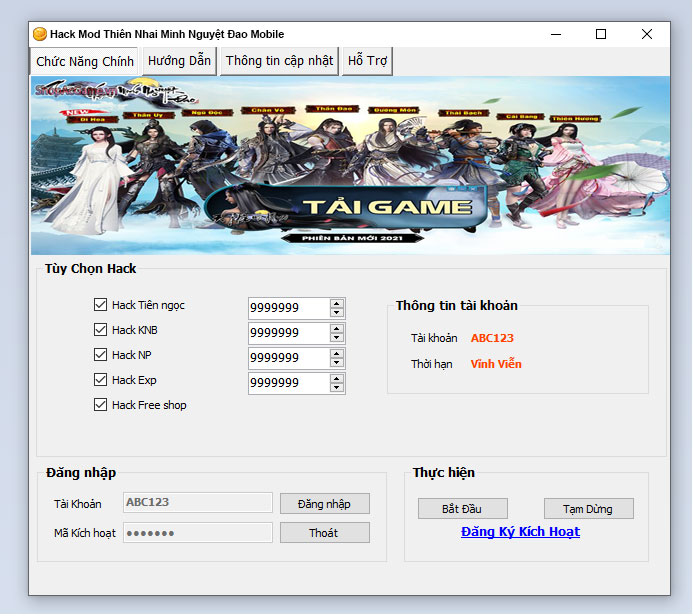Image resolution: width=693 pixels, height=616 pixels.
Task: Open the Hướng Dẫn tab
Action: pos(179,61)
